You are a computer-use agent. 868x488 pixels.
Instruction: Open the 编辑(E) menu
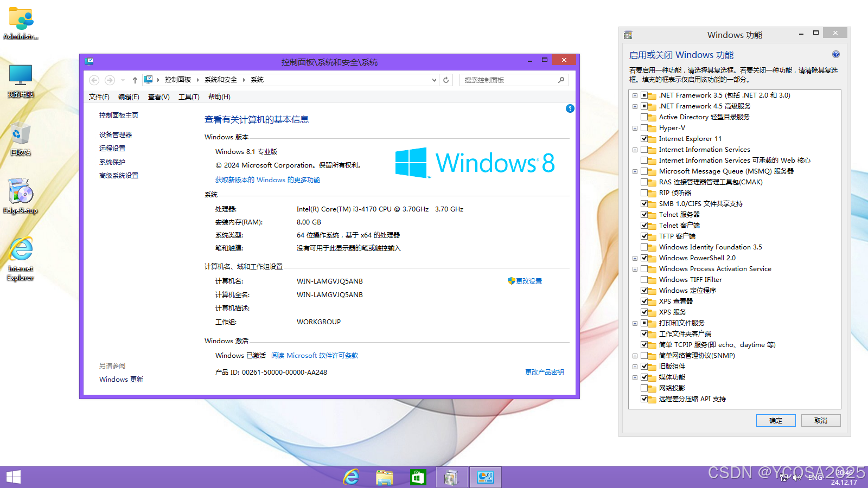click(x=129, y=97)
